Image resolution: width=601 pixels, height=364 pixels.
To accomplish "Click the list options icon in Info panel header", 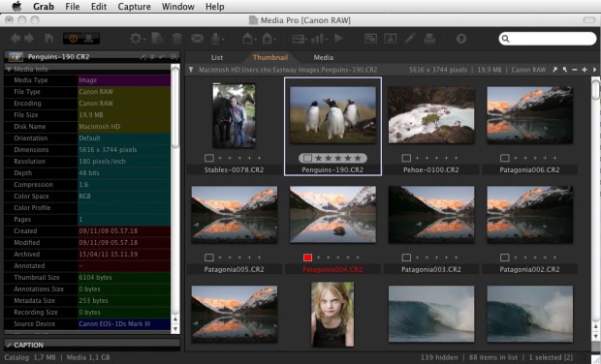I will pyautogui.click(x=174, y=57).
